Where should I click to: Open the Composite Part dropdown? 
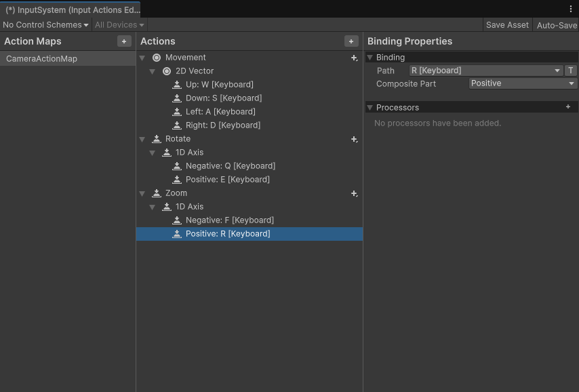(x=523, y=83)
